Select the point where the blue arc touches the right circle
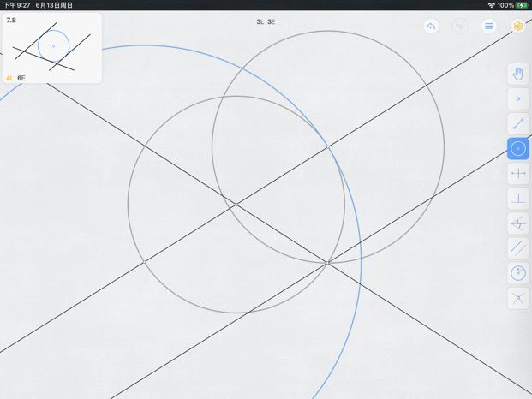The image size is (532, 399). point(328,146)
